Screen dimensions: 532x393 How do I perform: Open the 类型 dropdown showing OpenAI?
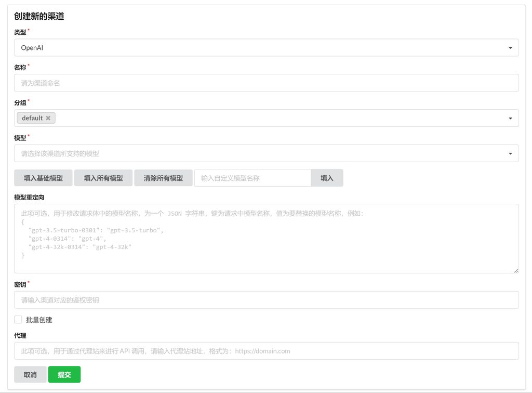260,48
